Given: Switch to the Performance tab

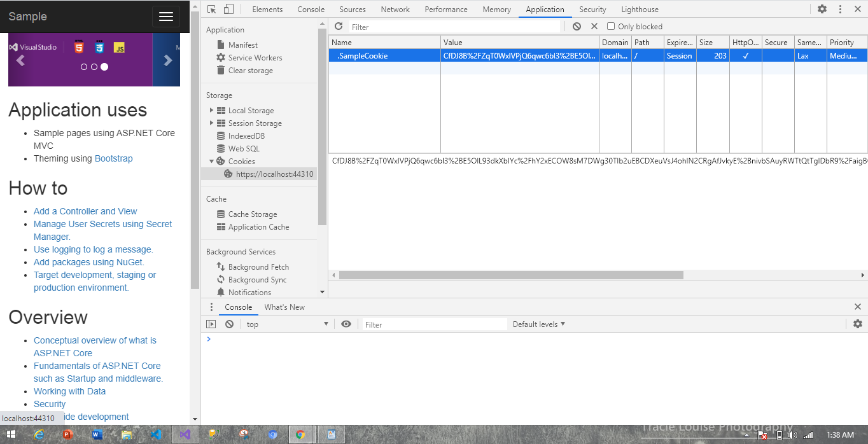Looking at the screenshot, I should [x=446, y=10].
